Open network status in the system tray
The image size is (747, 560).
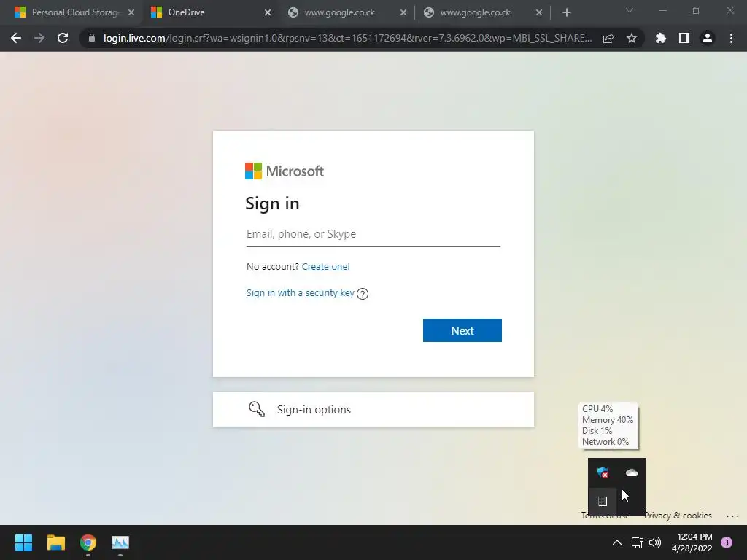tap(637, 542)
